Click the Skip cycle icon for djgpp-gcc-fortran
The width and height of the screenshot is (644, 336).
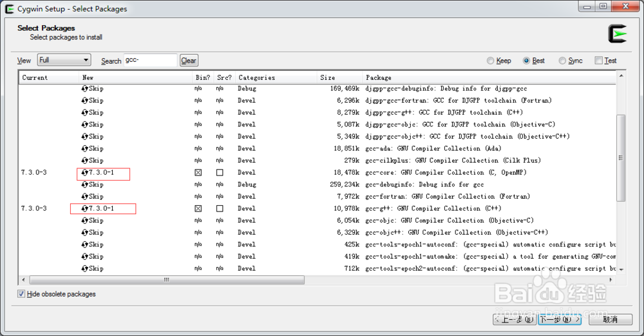pyautogui.click(x=84, y=101)
